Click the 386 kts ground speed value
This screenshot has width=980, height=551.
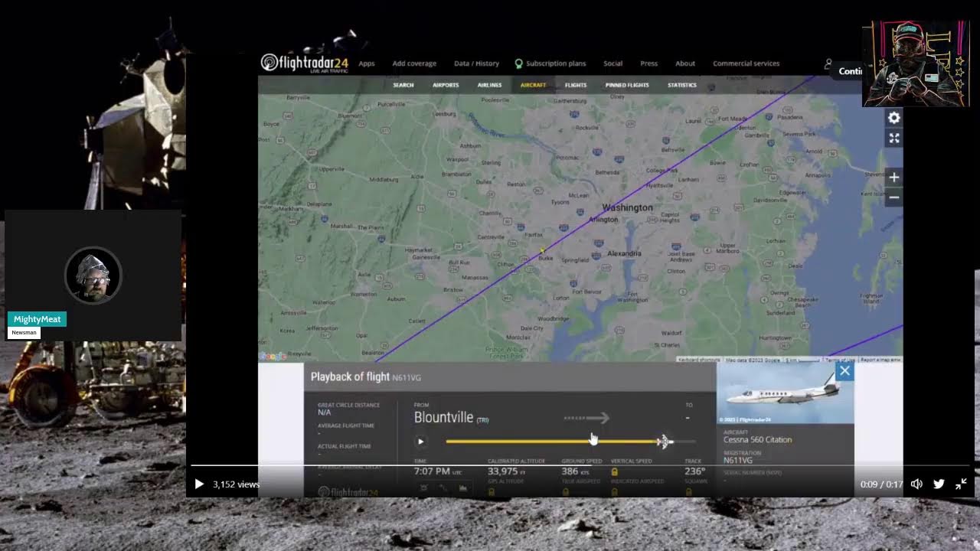(x=576, y=471)
